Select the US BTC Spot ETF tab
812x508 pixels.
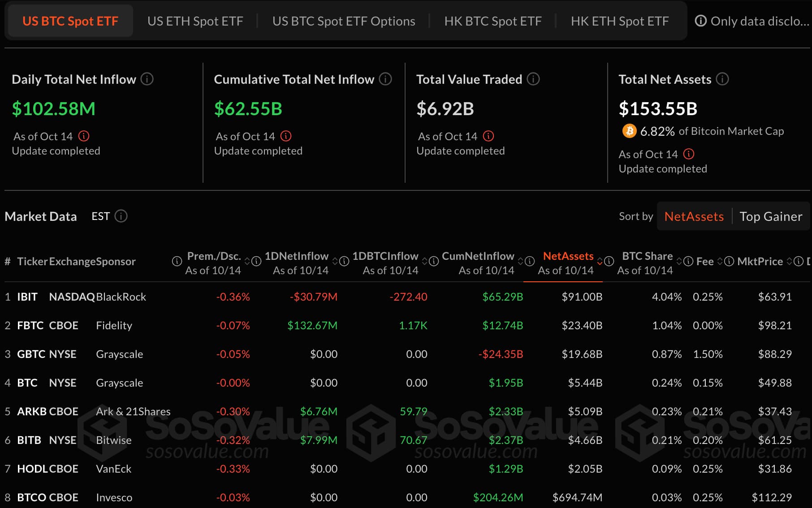(x=70, y=21)
